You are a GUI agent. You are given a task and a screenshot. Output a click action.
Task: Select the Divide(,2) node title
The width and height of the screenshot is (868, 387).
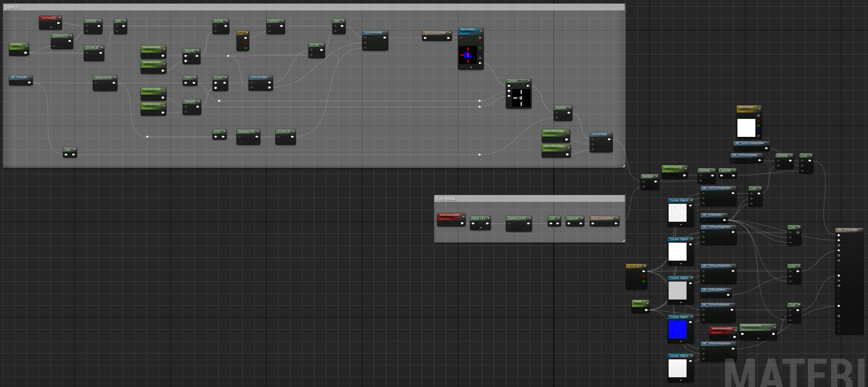92,48
